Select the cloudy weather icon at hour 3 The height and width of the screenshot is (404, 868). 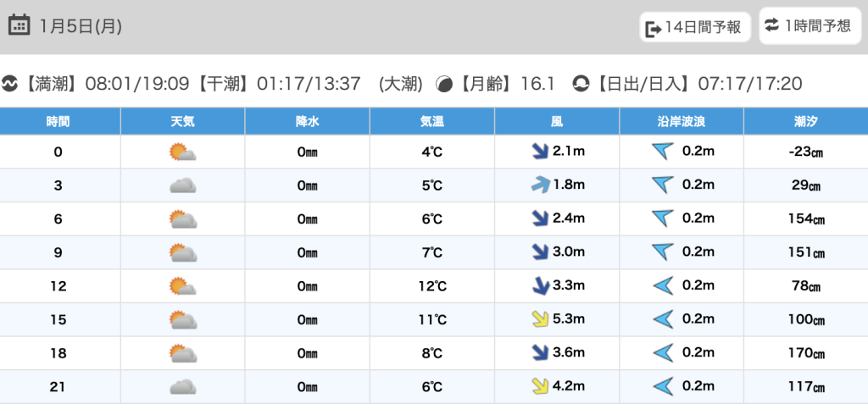[182, 185]
